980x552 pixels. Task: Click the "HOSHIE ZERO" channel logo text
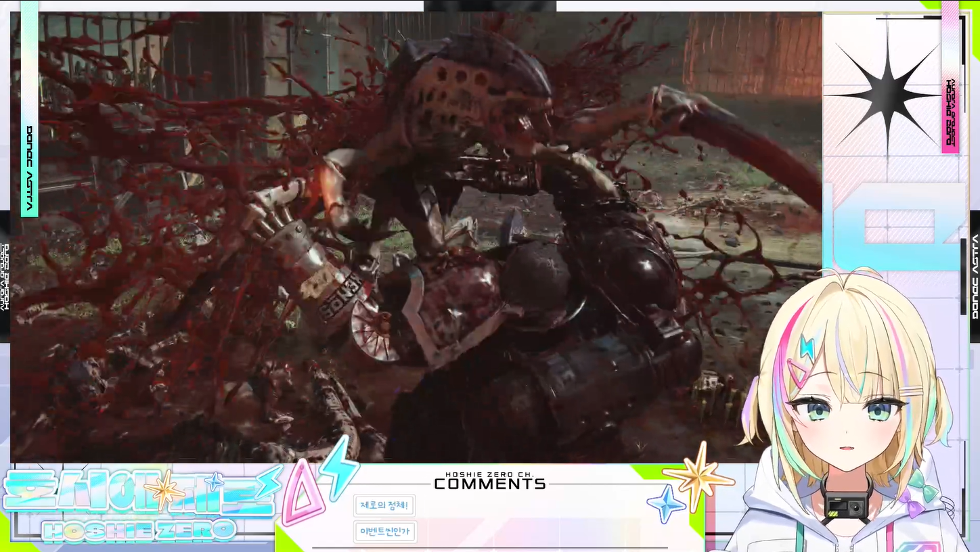tap(139, 530)
